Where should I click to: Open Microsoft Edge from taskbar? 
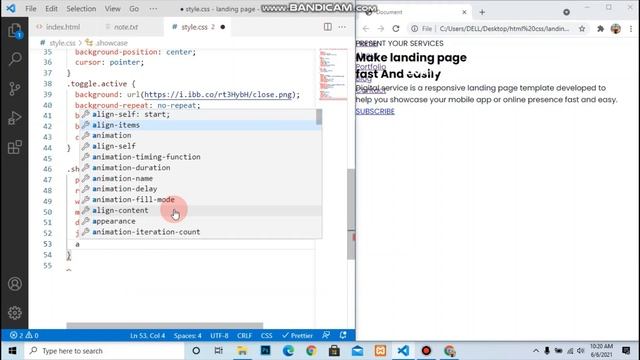click(x=288, y=351)
